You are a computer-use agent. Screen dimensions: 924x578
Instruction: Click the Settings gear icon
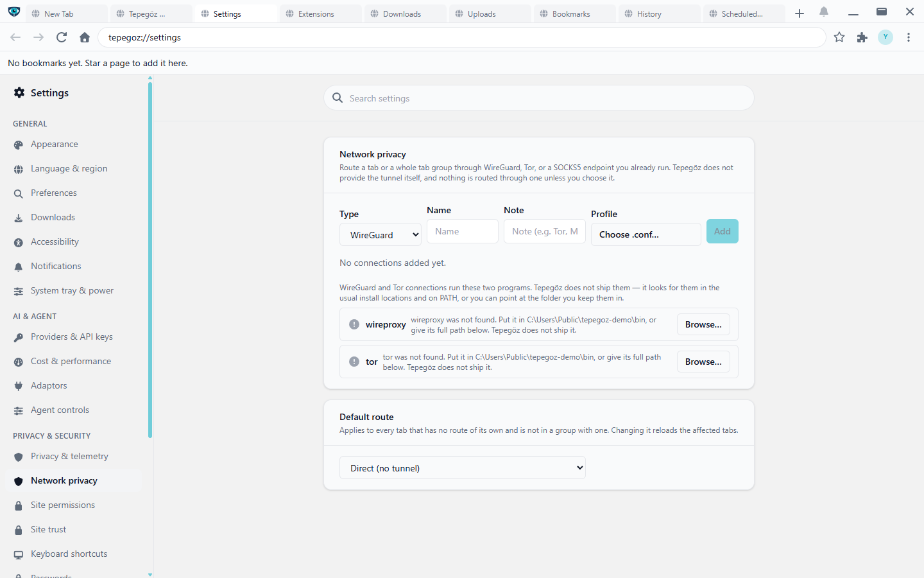pos(19,92)
